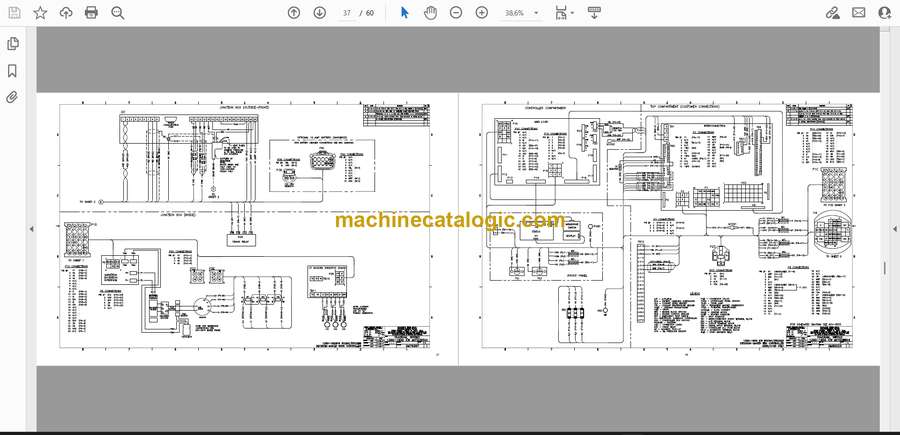Activate the selection arrow tool
This screenshot has height=435, width=900.
click(x=405, y=13)
